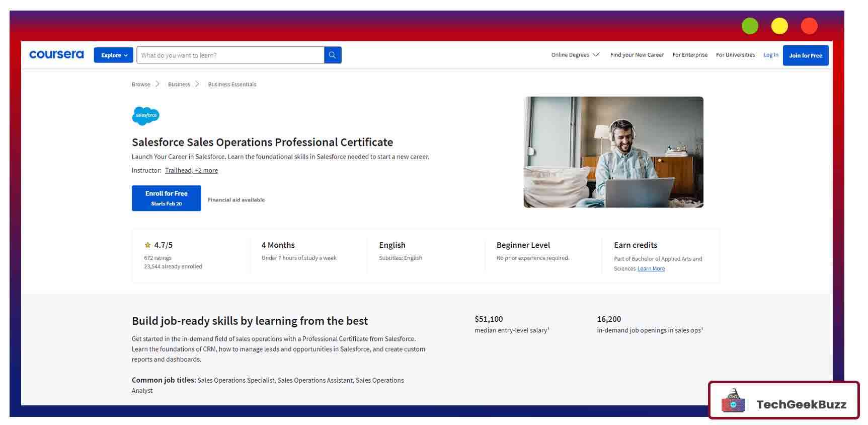
Task: Open the Explore dropdown menu
Action: pyautogui.click(x=114, y=55)
